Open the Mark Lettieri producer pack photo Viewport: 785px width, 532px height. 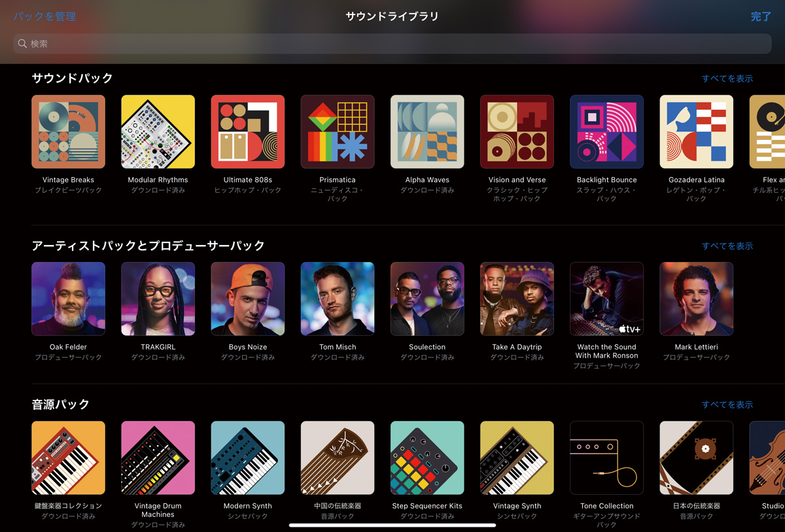[x=696, y=299]
